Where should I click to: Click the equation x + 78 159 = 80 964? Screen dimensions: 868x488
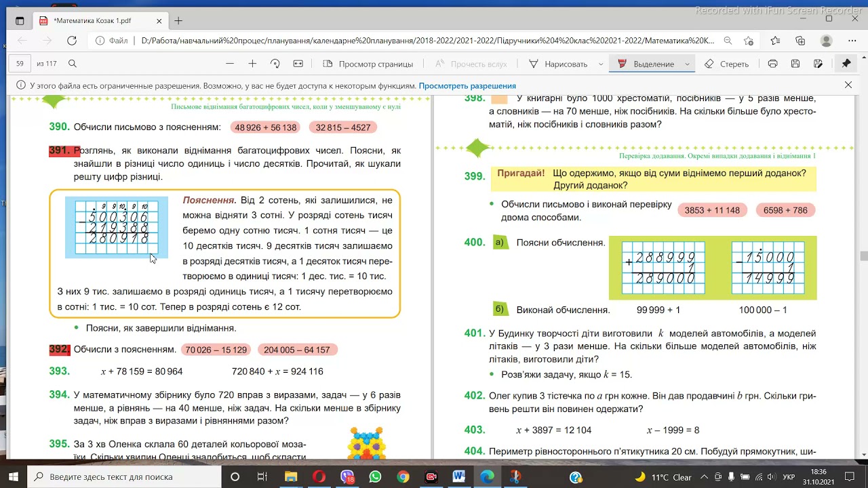(x=142, y=371)
